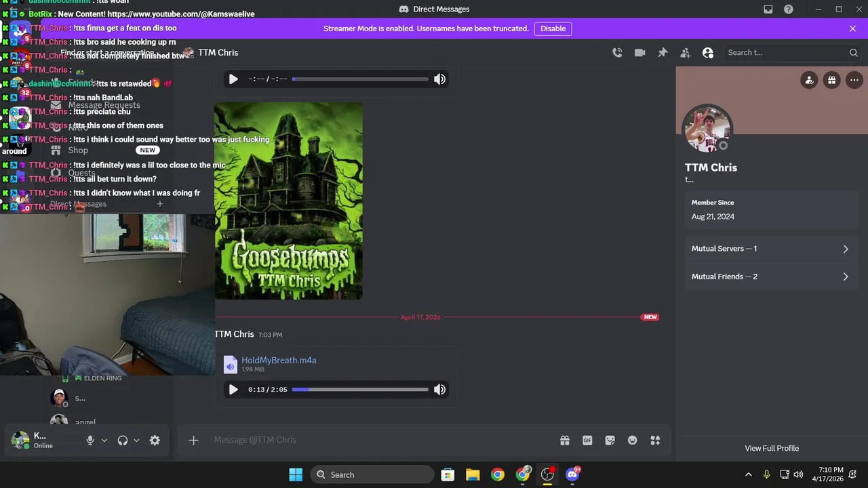The width and height of the screenshot is (868, 488).
Task: Start a voice call with TTM Chris
Action: [x=617, y=52]
